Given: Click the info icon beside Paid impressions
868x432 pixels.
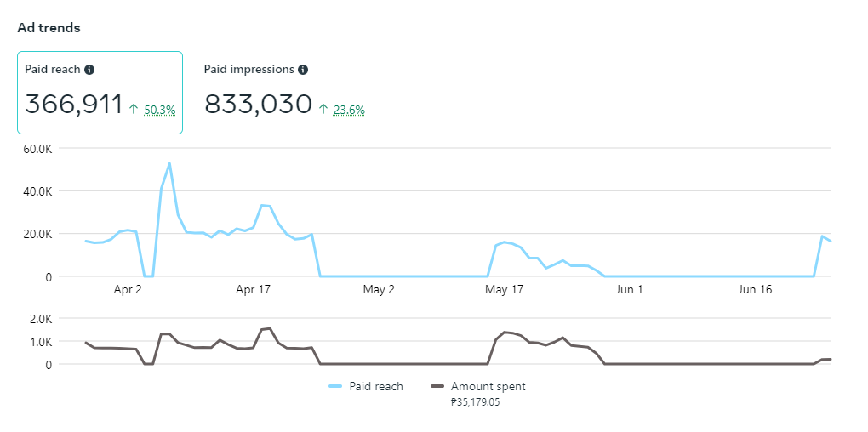Looking at the screenshot, I should (x=303, y=70).
